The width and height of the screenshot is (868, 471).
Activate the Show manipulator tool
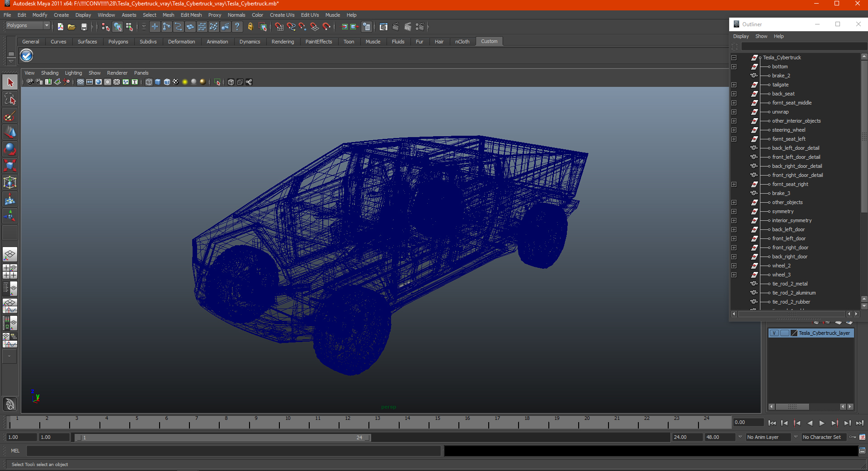pyautogui.click(x=10, y=216)
